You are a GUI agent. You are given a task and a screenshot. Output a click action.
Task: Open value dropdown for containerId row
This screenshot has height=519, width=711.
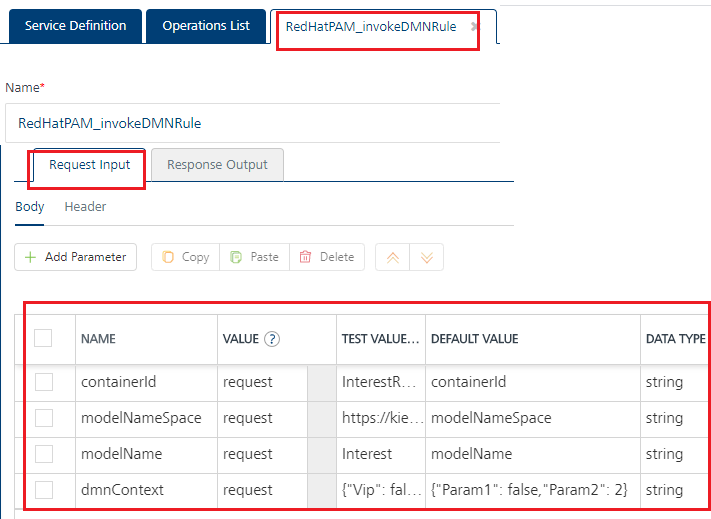click(x=321, y=382)
